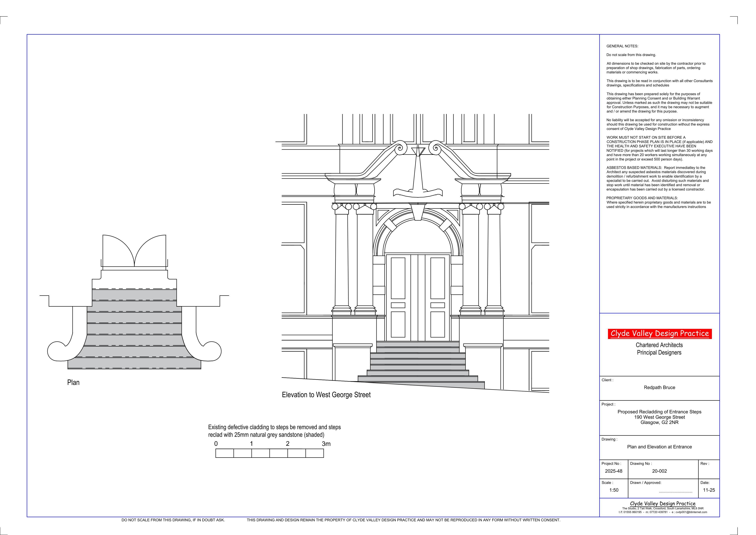
Task: Click footer 'DO NOT SCALE FROM THIS DRAWING' text
Action: click(x=173, y=520)
